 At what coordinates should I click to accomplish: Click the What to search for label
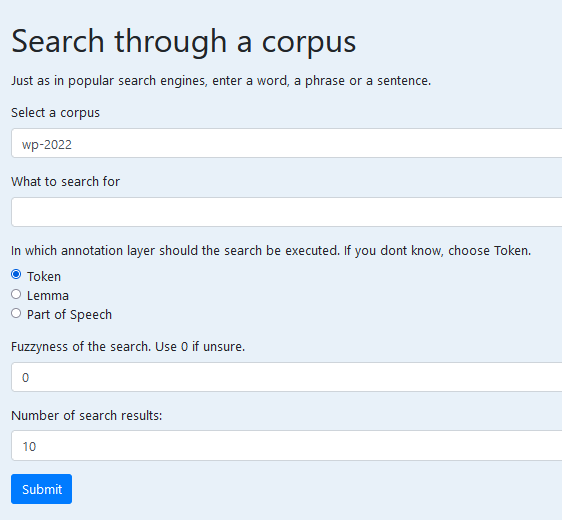(66, 182)
